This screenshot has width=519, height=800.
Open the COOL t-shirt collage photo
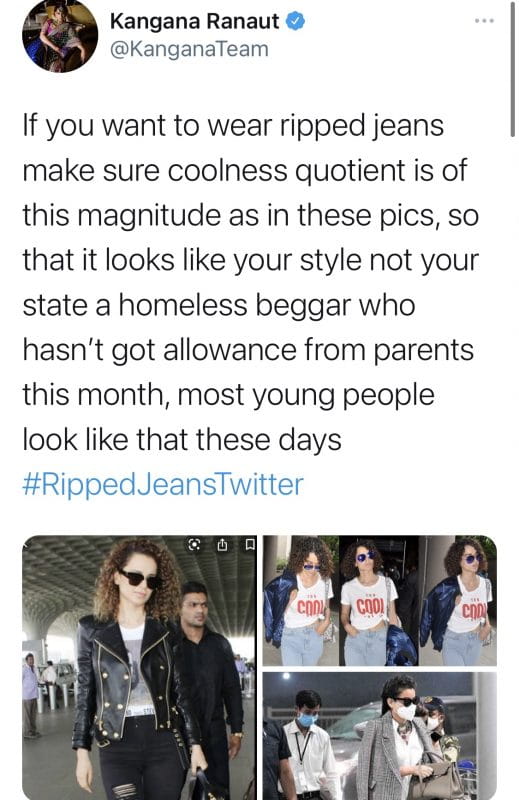coord(380,601)
